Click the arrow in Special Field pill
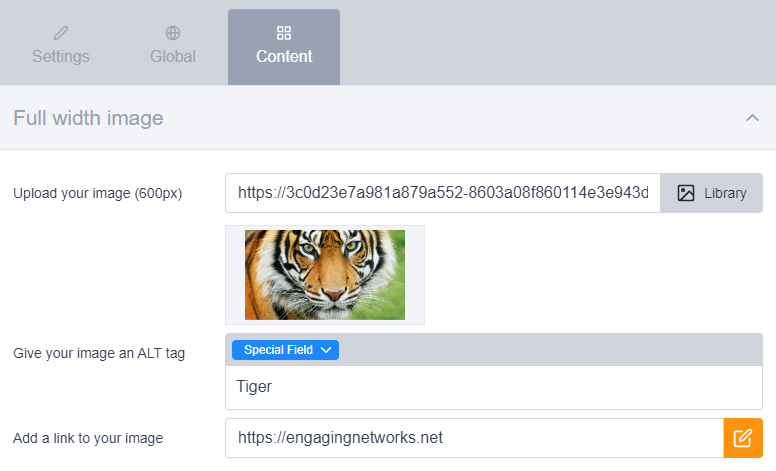The height and width of the screenshot is (471, 776). tap(326, 350)
